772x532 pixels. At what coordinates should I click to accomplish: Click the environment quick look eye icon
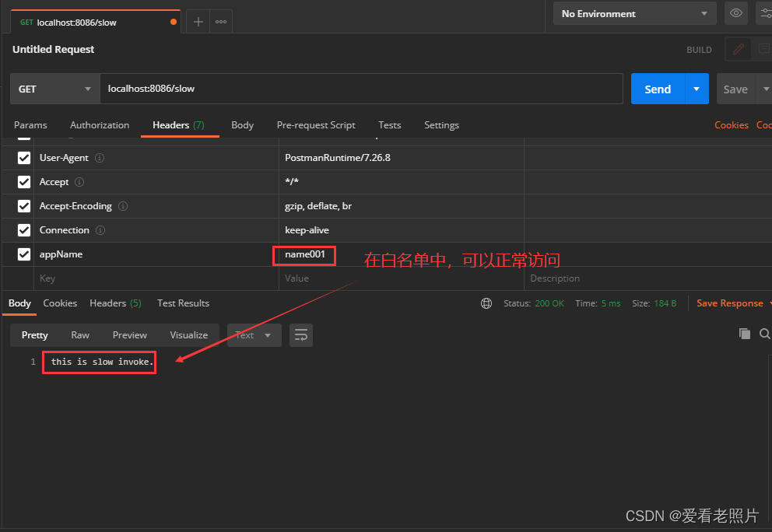tap(736, 13)
